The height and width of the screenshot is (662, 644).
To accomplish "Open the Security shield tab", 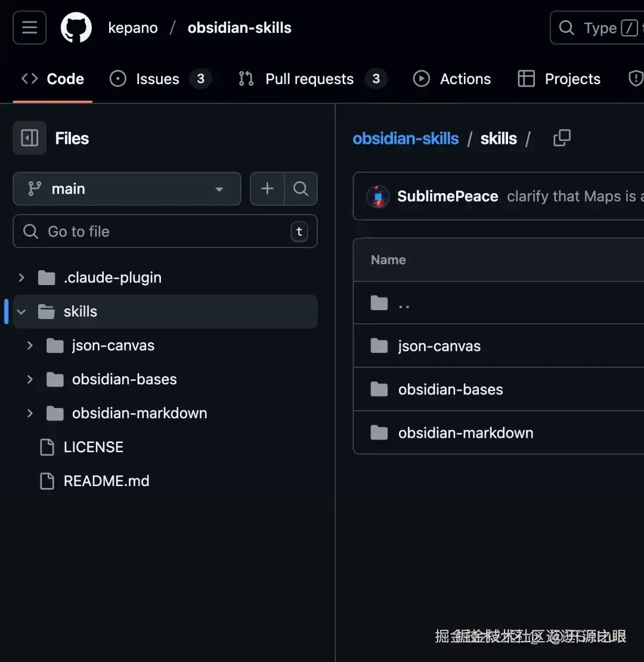I will click(636, 79).
